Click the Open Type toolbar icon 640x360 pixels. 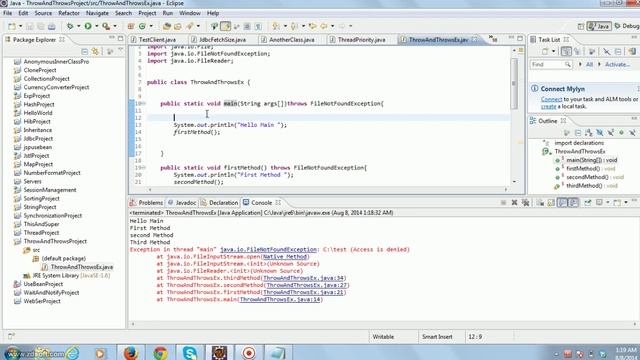(x=167, y=26)
